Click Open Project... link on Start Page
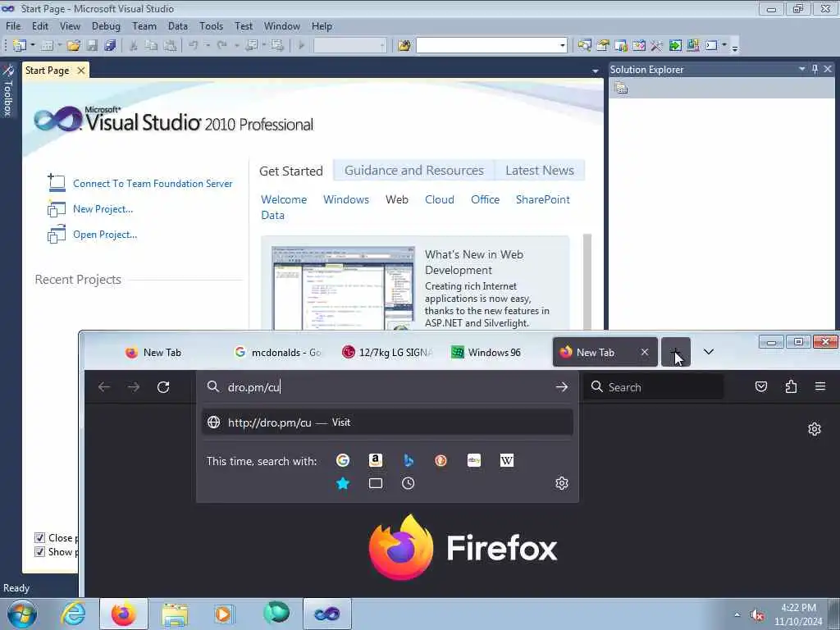Image resolution: width=840 pixels, height=630 pixels. [x=105, y=235]
